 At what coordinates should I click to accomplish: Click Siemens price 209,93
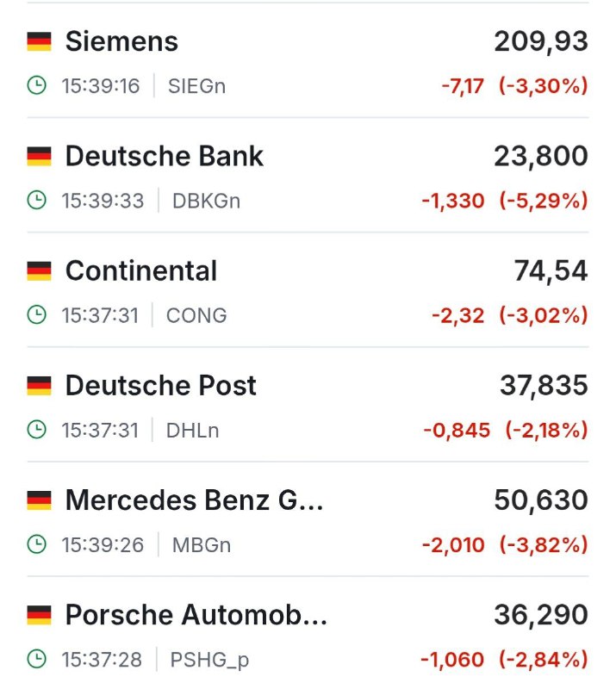point(541,41)
